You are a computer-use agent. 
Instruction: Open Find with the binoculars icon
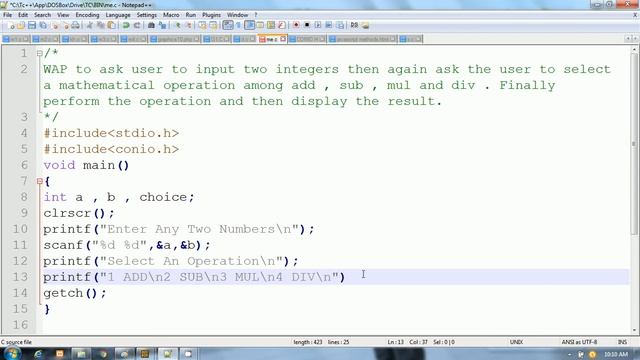click(x=151, y=25)
